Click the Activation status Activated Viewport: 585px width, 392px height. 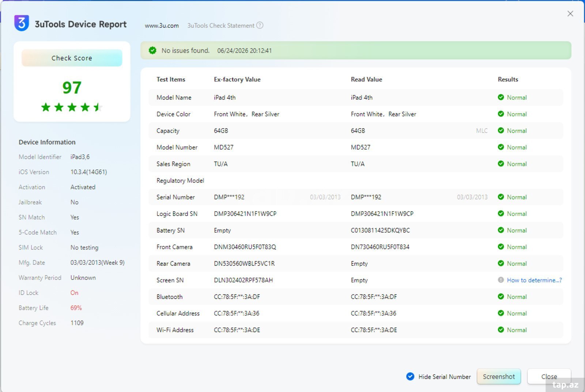(x=83, y=187)
